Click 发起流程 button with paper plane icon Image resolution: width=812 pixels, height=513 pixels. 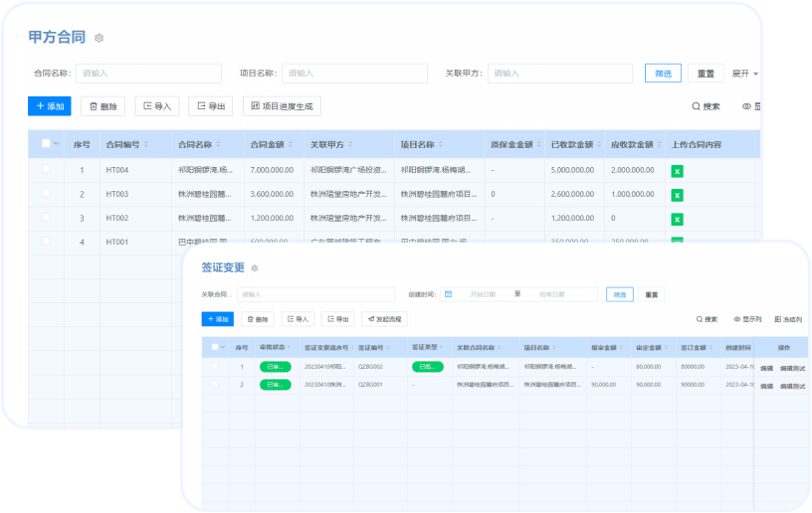click(x=384, y=319)
